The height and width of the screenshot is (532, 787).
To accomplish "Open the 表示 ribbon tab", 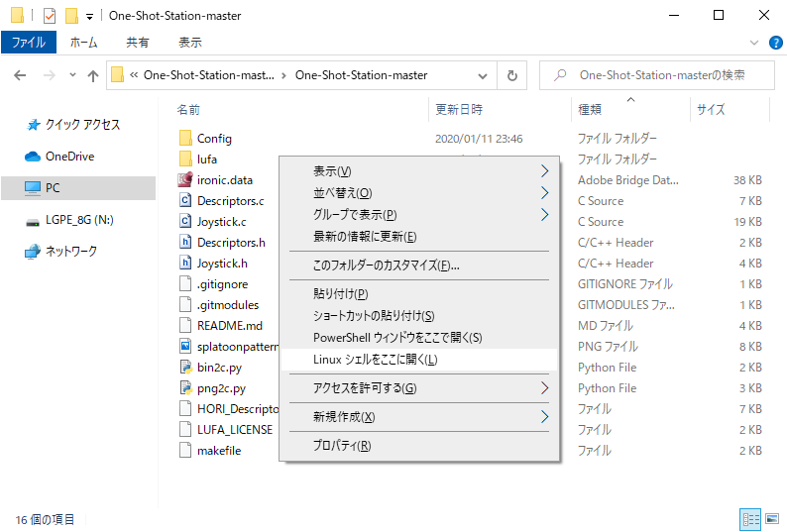I will point(190,43).
